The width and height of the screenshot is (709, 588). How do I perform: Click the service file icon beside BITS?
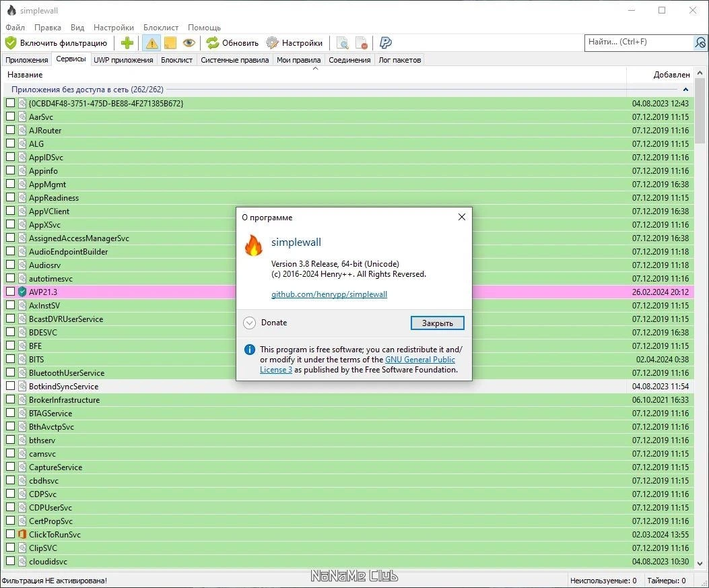22,359
